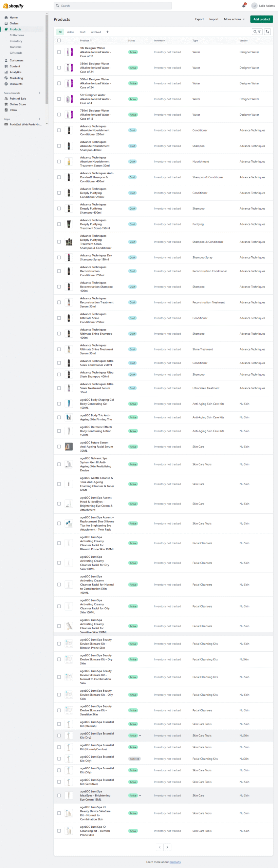
Task: Select ageLOC Future Serum checkbox
Action: point(59,447)
